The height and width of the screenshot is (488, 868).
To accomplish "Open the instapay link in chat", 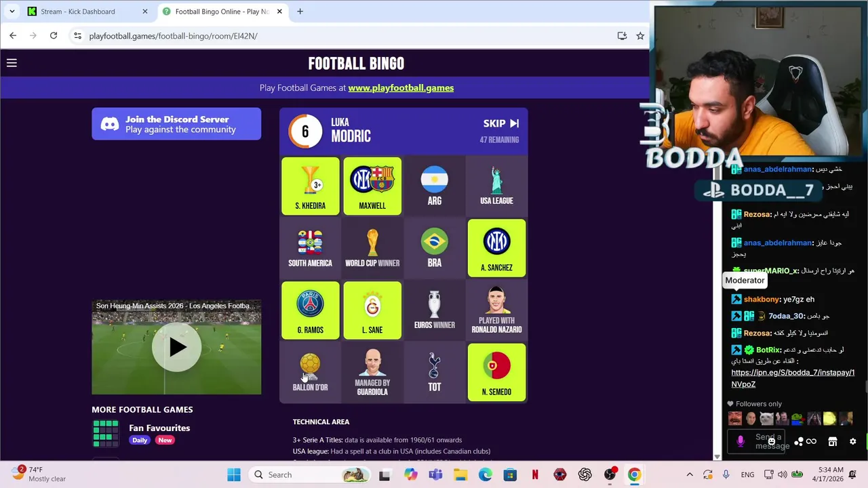I will tap(793, 378).
